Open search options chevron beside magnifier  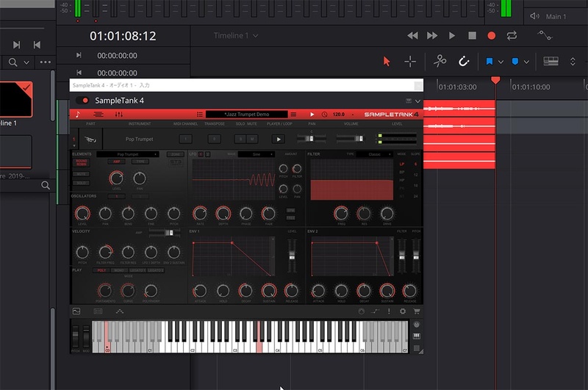tap(26, 62)
